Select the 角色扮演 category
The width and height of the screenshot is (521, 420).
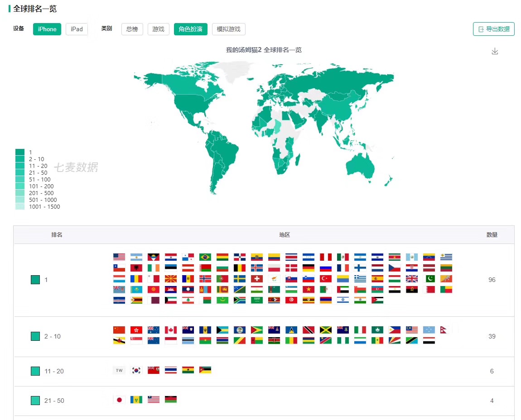tap(190, 29)
